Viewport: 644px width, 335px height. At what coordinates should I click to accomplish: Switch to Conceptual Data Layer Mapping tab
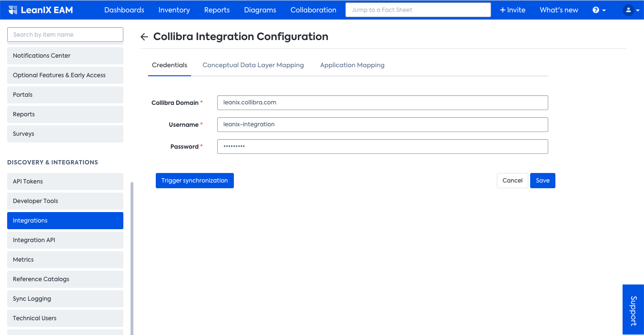pyautogui.click(x=253, y=65)
